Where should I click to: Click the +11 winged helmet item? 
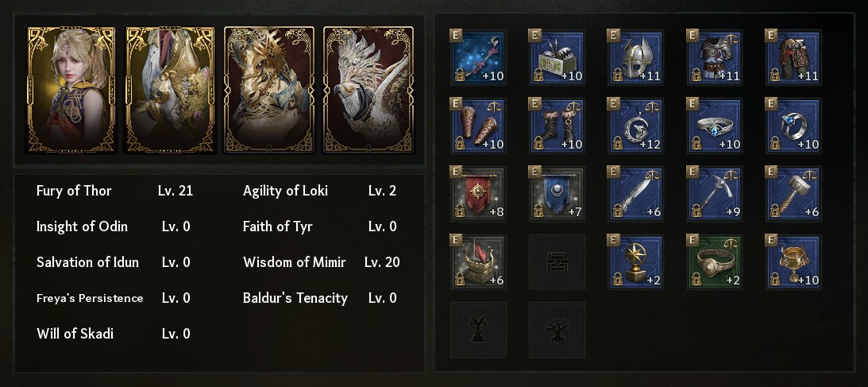635,57
